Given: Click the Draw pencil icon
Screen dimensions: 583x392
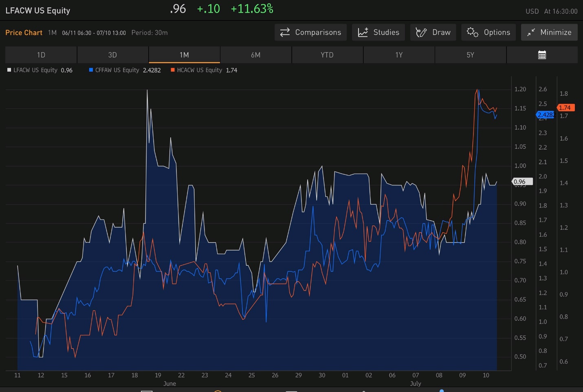Looking at the screenshot, I should click(x=421, y=32).
